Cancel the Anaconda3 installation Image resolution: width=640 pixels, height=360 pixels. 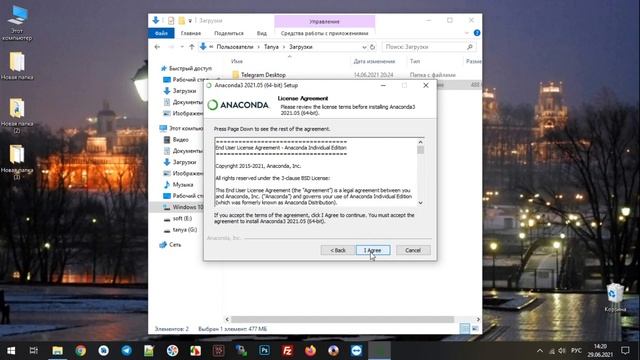[x=413, y=250]
